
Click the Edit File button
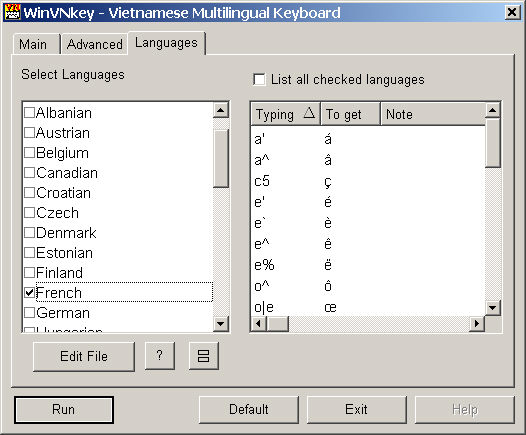(84, 356)
